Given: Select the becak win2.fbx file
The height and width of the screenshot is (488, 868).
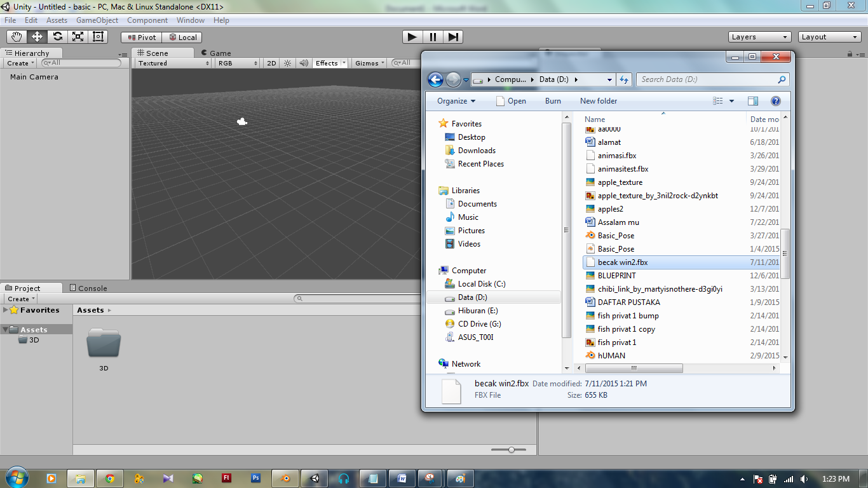Looking at the screenshot, I should click(623, 262).
